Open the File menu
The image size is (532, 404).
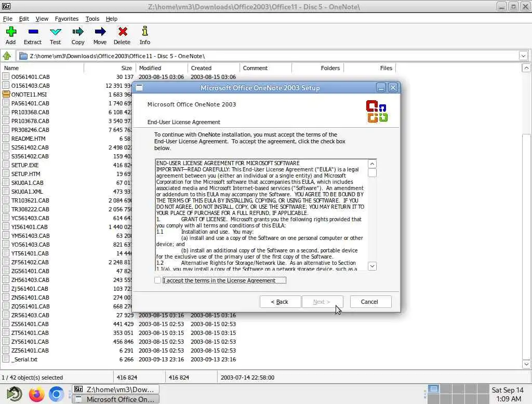pos(7,19)
